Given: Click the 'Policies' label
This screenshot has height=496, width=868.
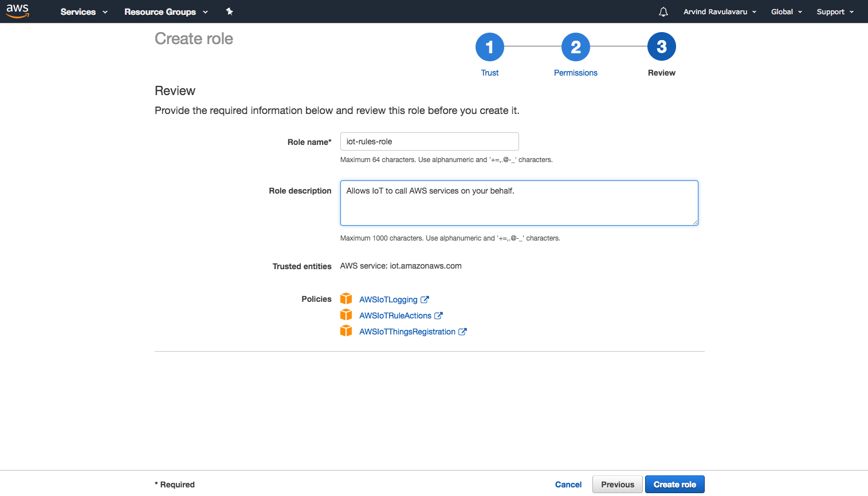Looking at the screenshot, I should pos(316,299).
